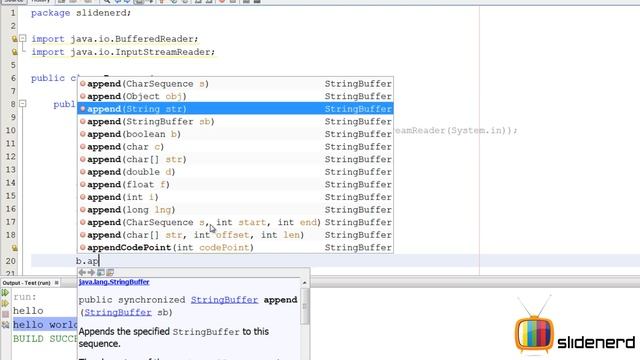Open Javadoc in external browser icon
640x360 pixels.
(101, 272)
